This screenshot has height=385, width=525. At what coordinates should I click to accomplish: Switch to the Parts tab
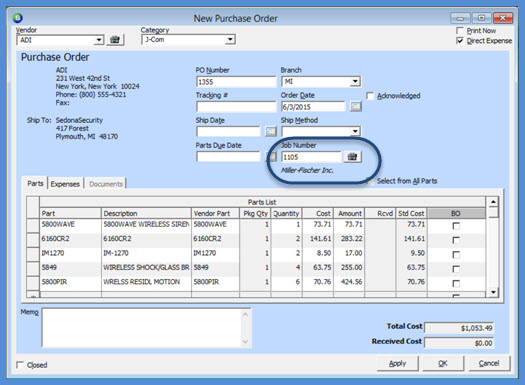point(35,183)
